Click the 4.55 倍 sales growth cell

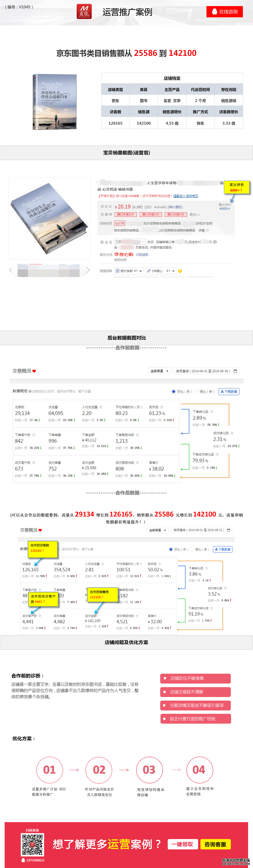tap(172, 123)
